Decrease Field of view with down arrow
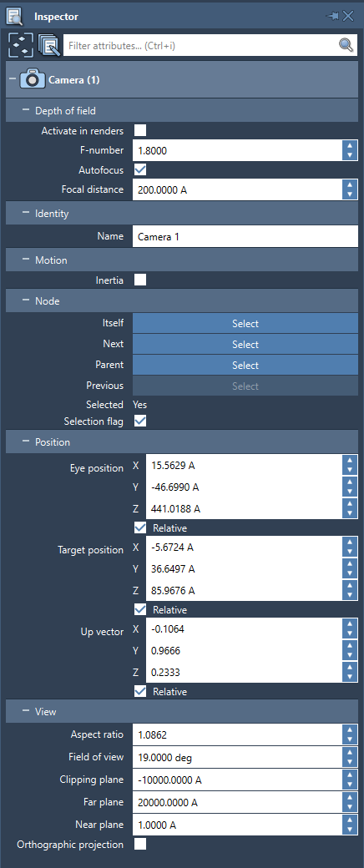The image size is (364, 868). coord(349,762)
